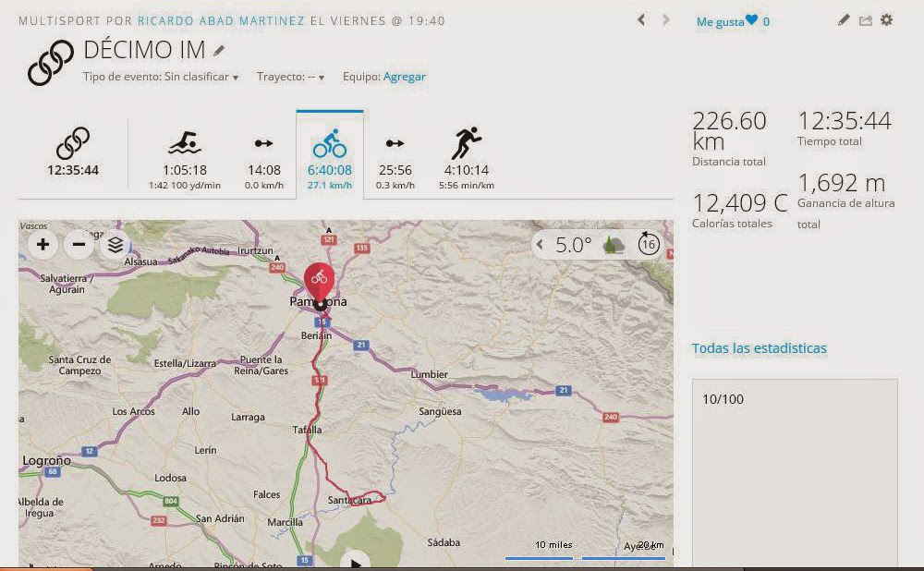
Task: Open Todas las estadísticas link
Action: click(x=759, y=348)
